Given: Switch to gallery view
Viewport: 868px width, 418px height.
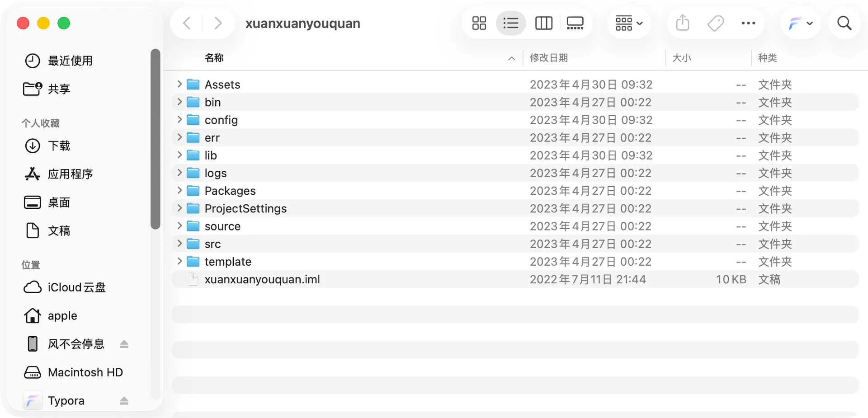Looking at the screenshot, I should click(x=575, y=23).
